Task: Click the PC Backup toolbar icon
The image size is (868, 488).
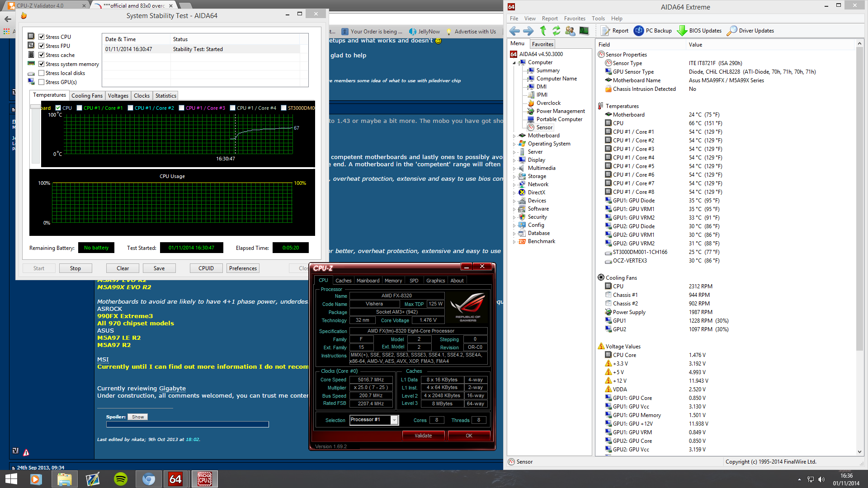Action: [639, 31]
